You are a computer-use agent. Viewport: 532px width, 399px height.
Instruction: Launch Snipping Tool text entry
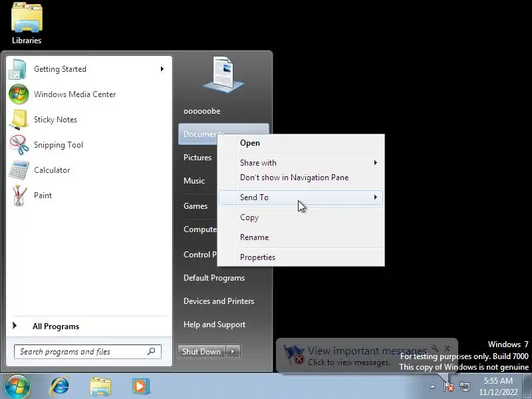(x=59, y=145)
